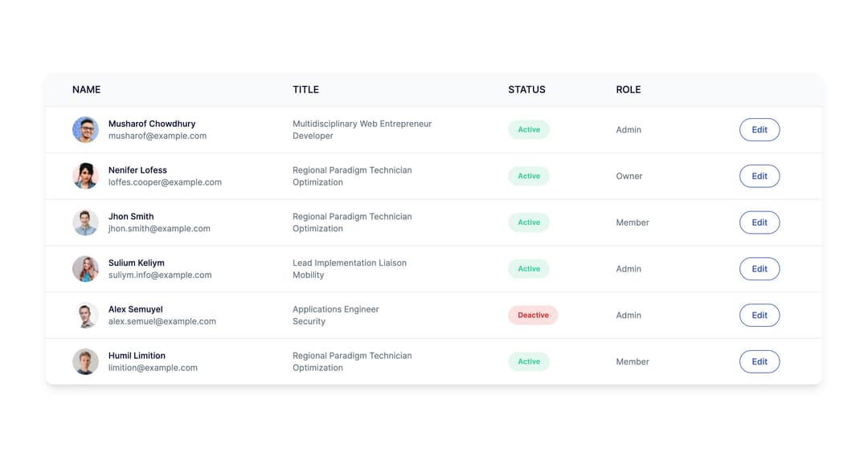The image size is (868, 457).
Task: Edit the deactivated Alex Semuyel entry
Action: tap(759, 316)
